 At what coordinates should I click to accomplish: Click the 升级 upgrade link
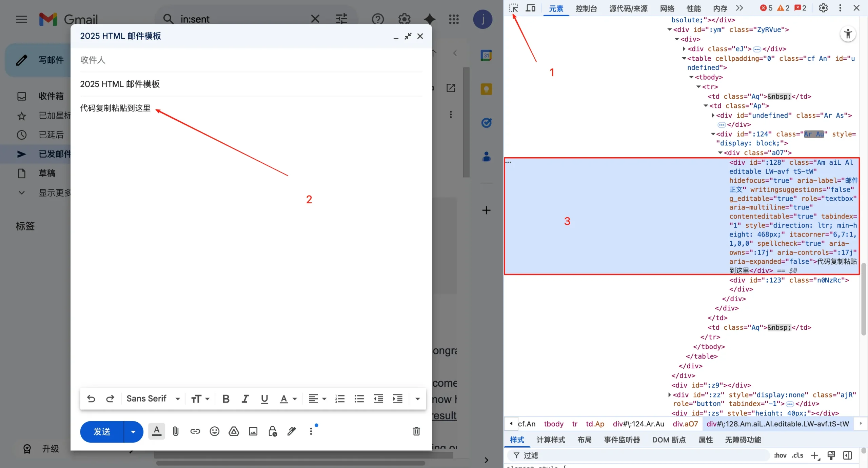click(50, 448)
